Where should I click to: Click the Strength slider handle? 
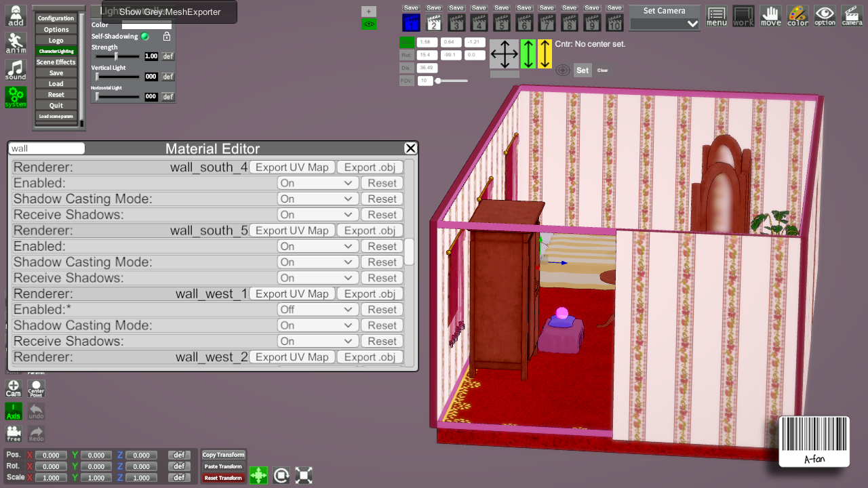pyautogui.click(x=116, y=56)
